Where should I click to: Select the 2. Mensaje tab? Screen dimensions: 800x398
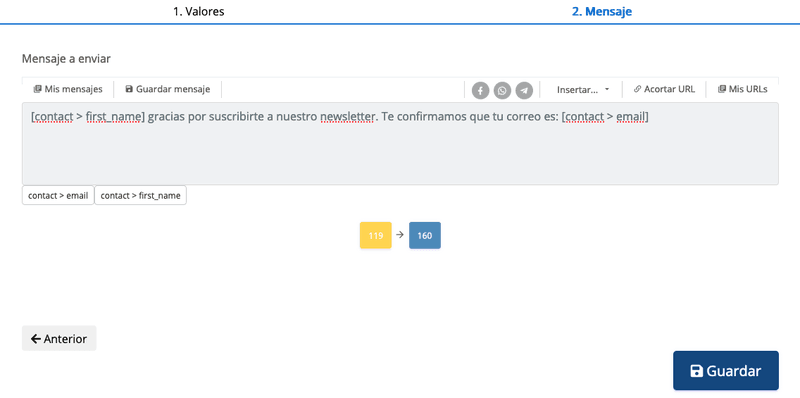click(x=602, y=12)
